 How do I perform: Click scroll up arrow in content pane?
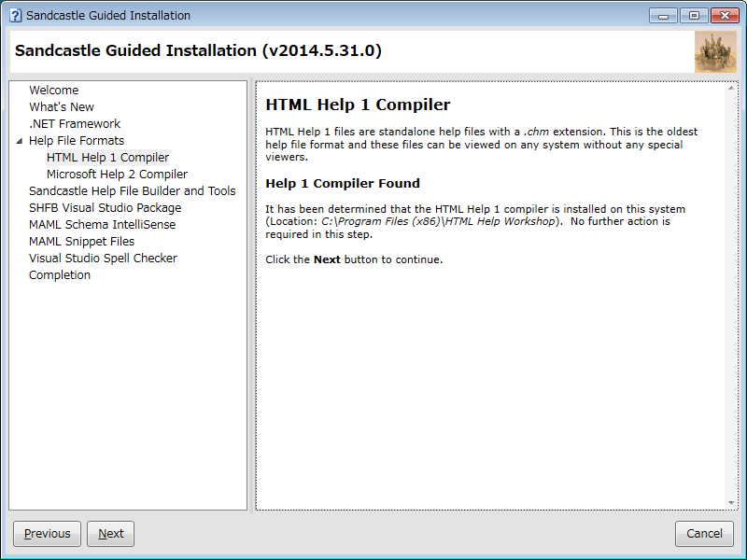(731, 88)
